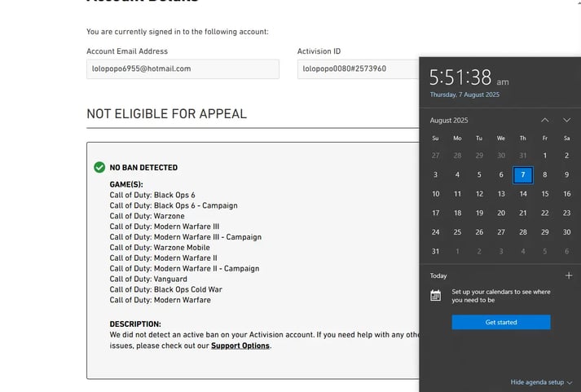Open the Support Options link
Image resolution: width=581 pixels, height=392 pixels.
click(x=240, y=346)
